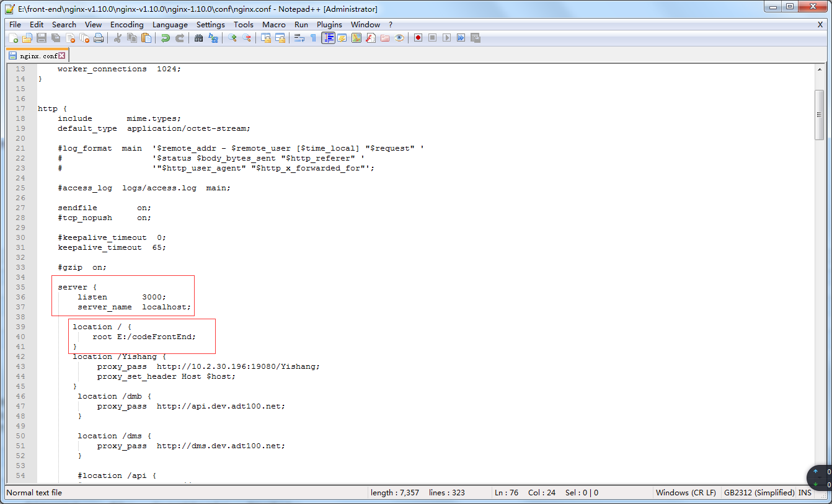Image resolution: width=832 pixels, height=504 pixels.
Task: Open the Macro menu
Action: [274, 24]
